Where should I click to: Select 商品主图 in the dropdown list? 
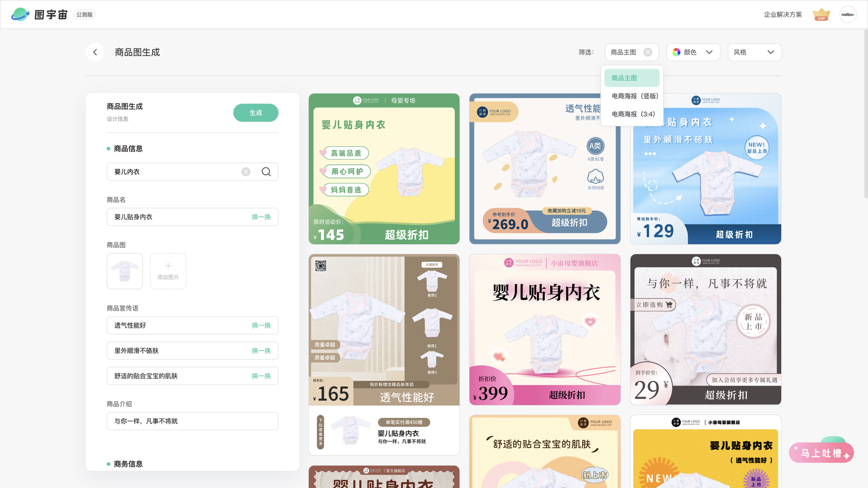tap(632, 78)
